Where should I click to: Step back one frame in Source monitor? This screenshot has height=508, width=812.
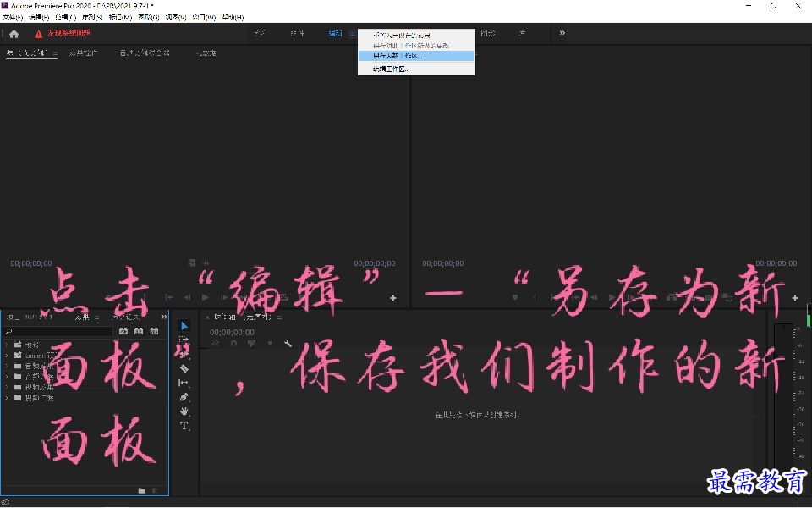coord(187,297)
